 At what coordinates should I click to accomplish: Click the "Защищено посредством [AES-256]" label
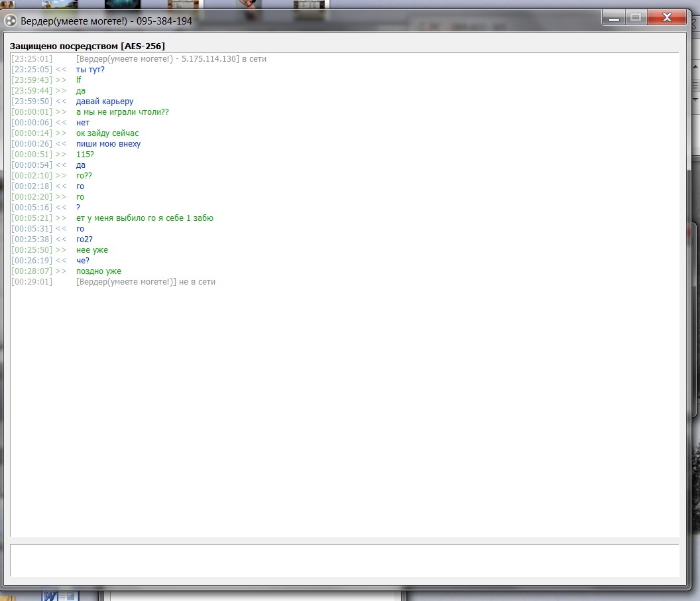click(x=87, y=46)
